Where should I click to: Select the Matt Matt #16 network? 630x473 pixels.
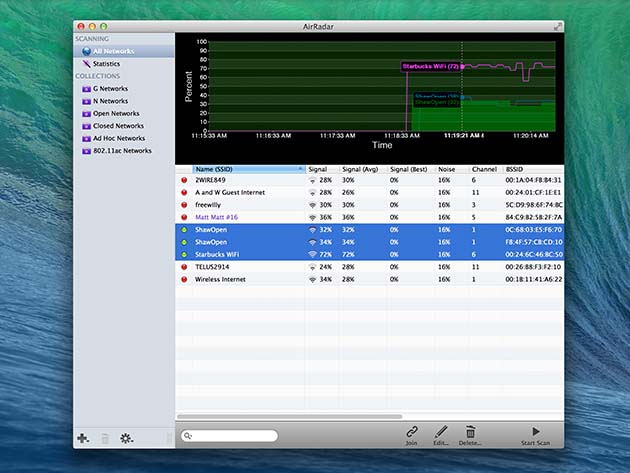pos(369,217)
